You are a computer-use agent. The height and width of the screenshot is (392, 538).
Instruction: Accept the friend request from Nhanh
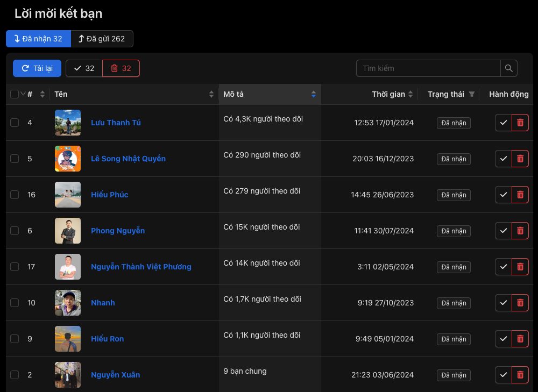504,303
